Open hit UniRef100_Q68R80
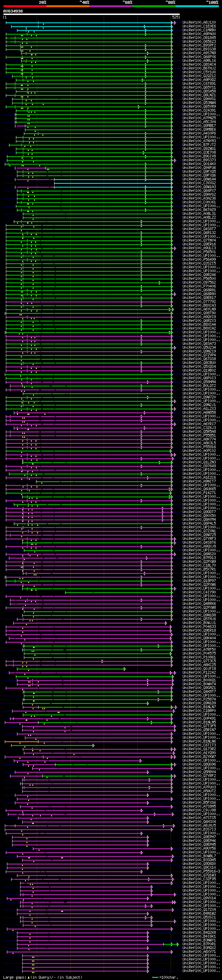Image resolution: width=222 pixels, height=980 pixels. pyautogui.click(x=199, y=294)
